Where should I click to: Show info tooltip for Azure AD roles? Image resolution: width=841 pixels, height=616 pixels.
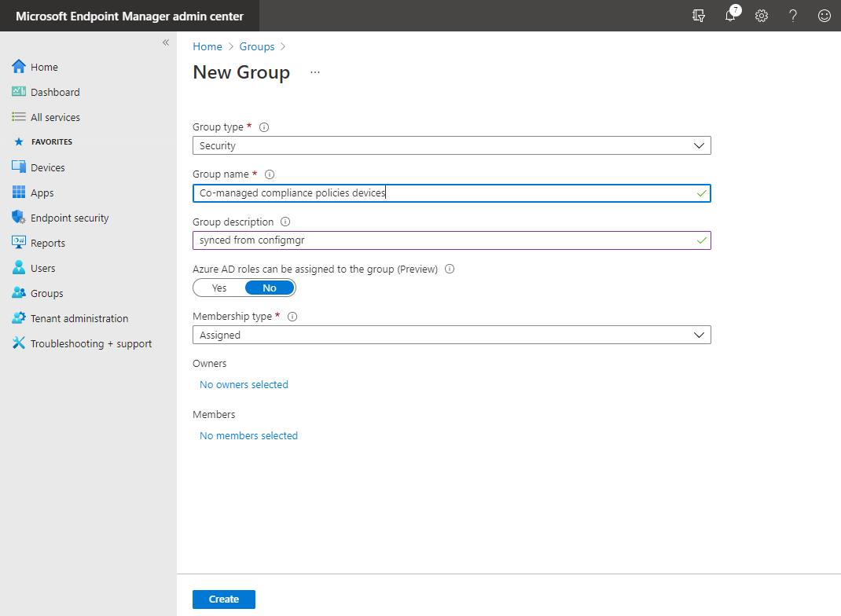click(x=450, y=269)
